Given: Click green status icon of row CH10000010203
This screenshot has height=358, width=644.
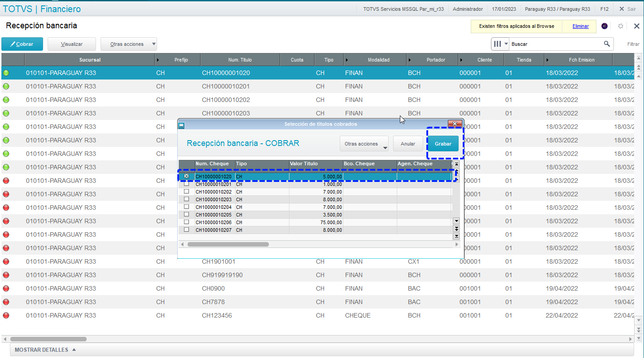Looking at the screenshot, I should click(x=6, y=113).
